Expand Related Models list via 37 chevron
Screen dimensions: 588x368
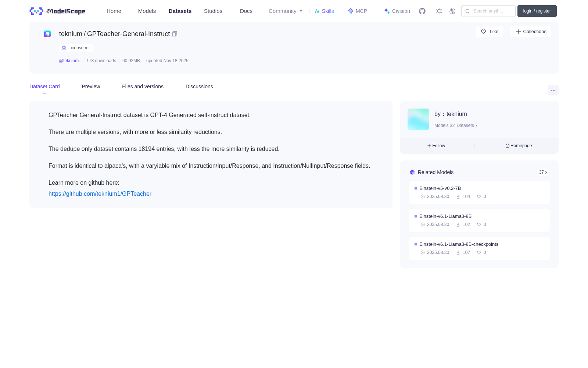543,172
